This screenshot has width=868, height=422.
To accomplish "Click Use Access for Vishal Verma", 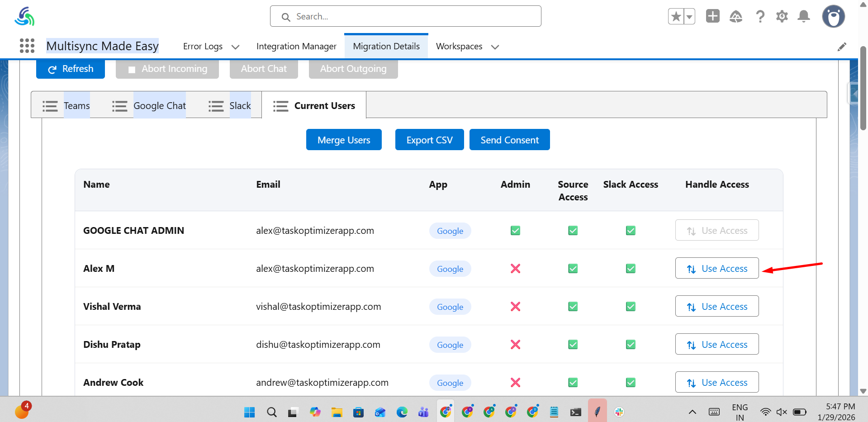I will point(717,306).
